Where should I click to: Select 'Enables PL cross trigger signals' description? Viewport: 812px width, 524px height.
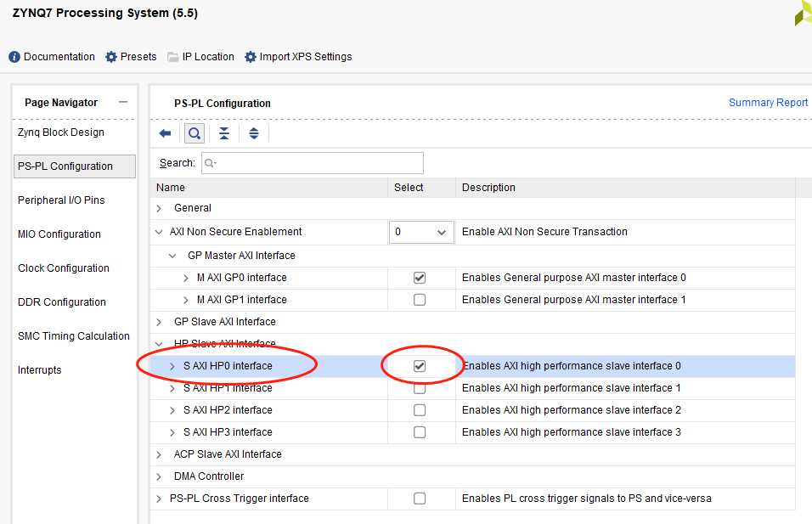coord(587,499)
